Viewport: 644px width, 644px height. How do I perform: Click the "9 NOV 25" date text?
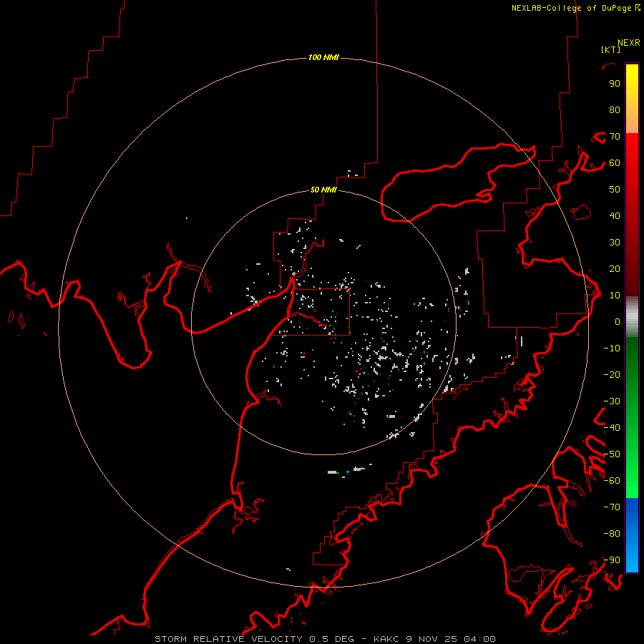click(431, 639)
